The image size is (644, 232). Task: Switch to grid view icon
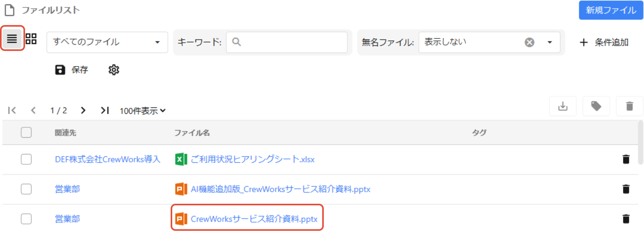click(31, 39)
